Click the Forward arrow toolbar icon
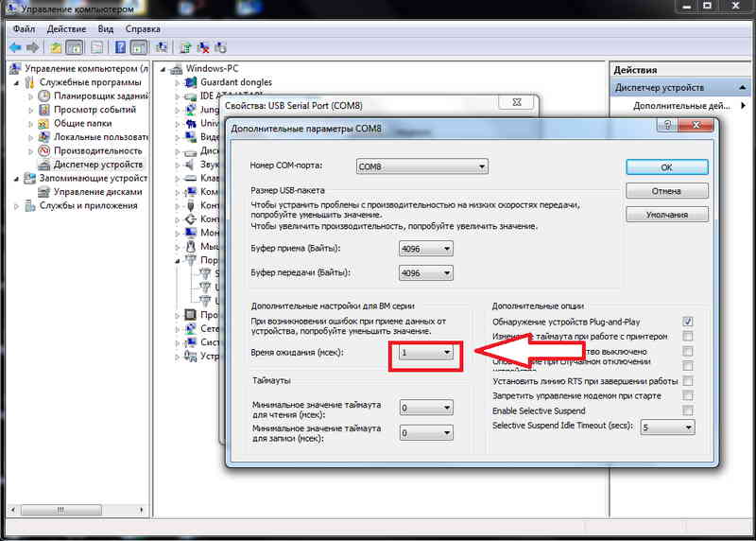 (33, 47)
